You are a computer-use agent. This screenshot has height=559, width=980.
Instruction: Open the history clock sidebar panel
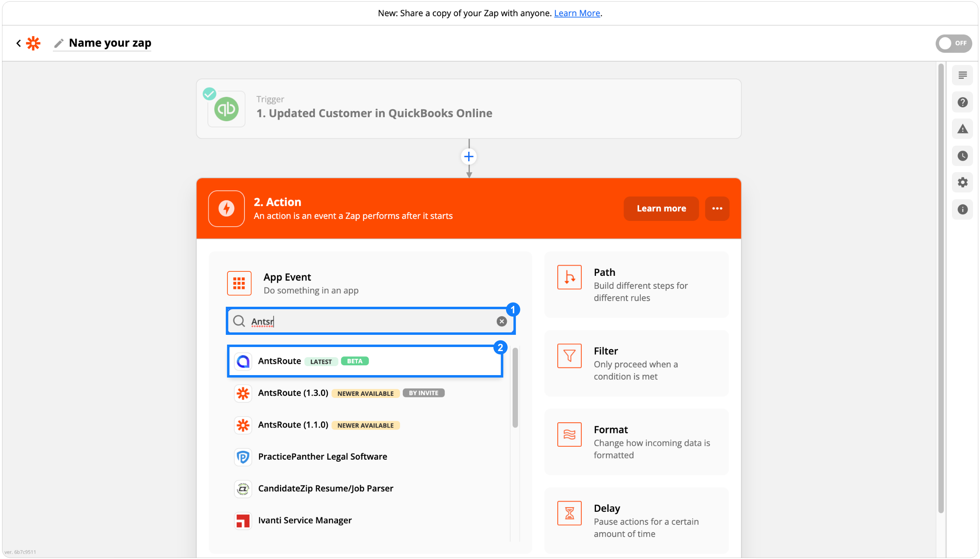[x=963, y=156]
